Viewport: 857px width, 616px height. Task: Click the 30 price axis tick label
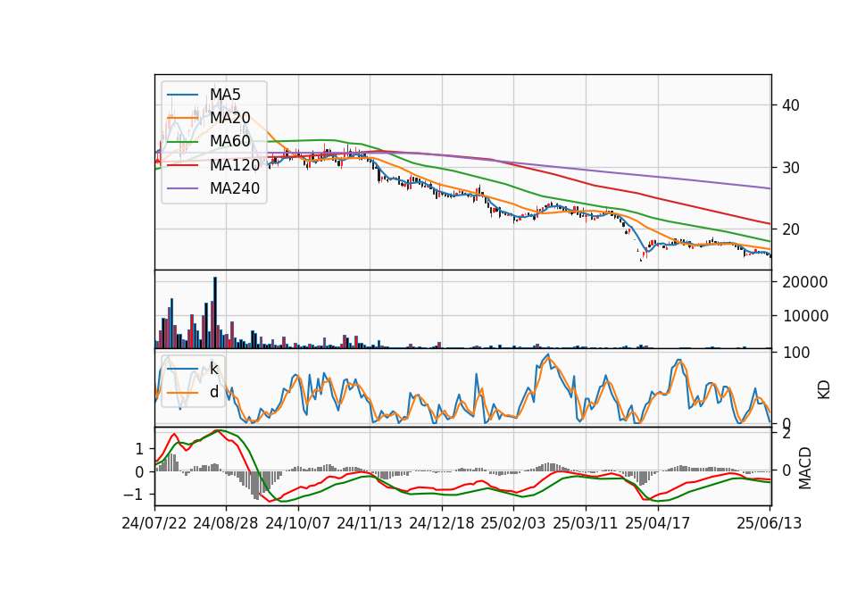pos(791,168)
